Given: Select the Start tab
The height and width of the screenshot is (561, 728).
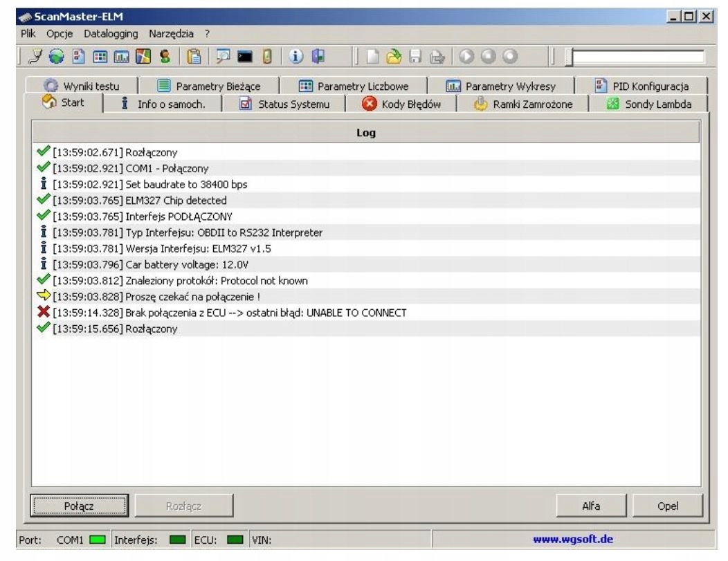Looking at the screenshot, I should [x=64, y=102].
